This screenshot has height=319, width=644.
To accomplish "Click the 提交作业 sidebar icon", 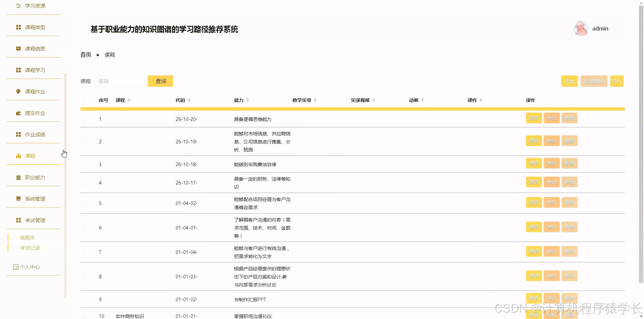I will tap(18, 113).
